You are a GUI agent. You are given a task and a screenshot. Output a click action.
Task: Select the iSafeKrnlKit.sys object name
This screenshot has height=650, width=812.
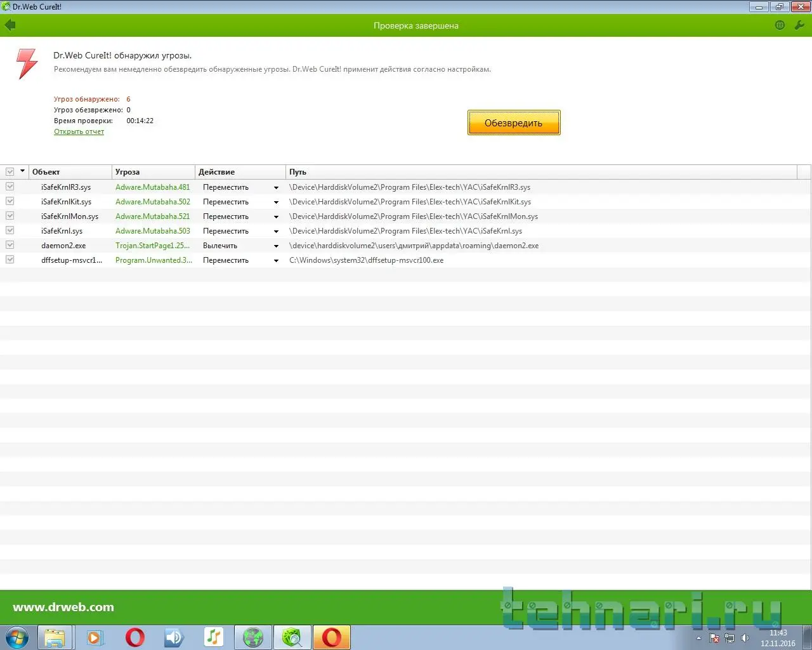pyautogui.click(x=66, y=202)
